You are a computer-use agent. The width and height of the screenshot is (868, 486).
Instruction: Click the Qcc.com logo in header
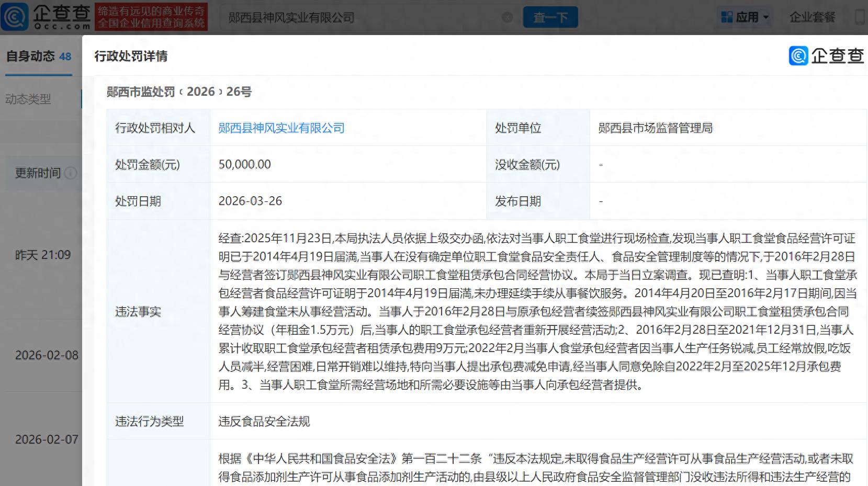pyautogui.click(x=46, y=17)
